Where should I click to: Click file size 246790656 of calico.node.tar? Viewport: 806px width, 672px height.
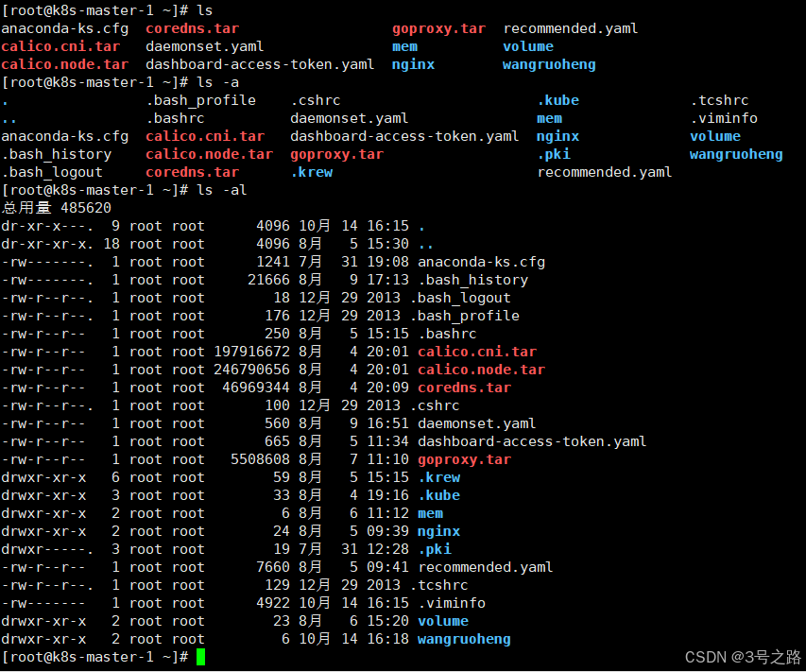tap(252, 370)
